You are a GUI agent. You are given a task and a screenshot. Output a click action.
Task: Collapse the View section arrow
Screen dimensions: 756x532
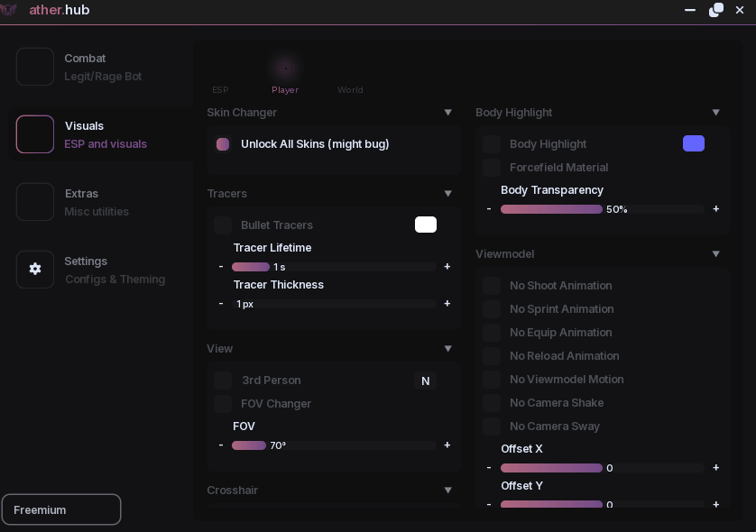tap(447, 348)
